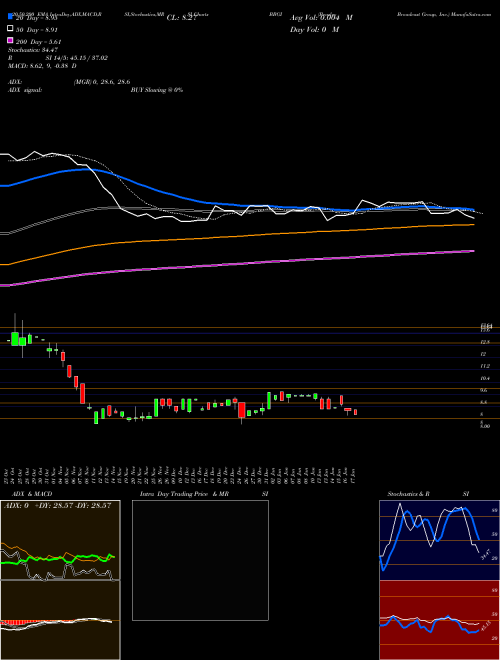Screen dimensions: 500x660
Task: Click the 'Stochastics & R' panel title
Action: coord(408,494)
